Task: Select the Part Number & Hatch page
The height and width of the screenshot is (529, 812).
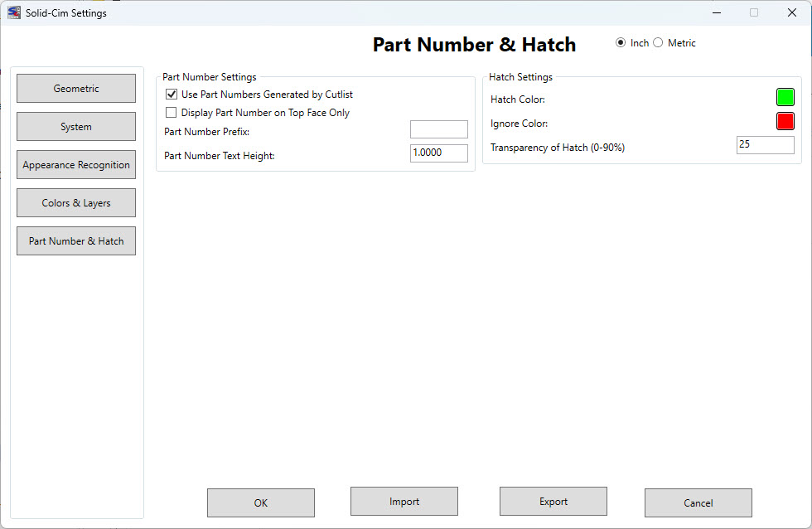Action: click(x=76, y=241)
